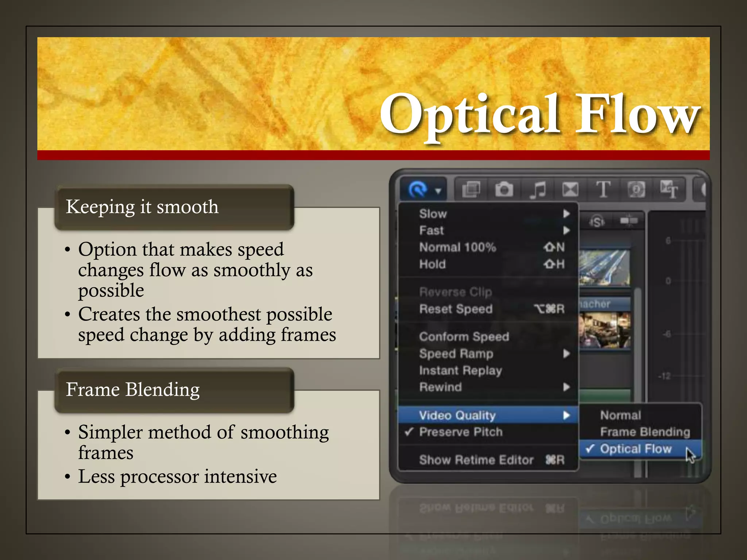The width and height of the screenshot is (747, 560).
Task: Click the green audio clip in timeline
Action: click(x=605, y=396)
